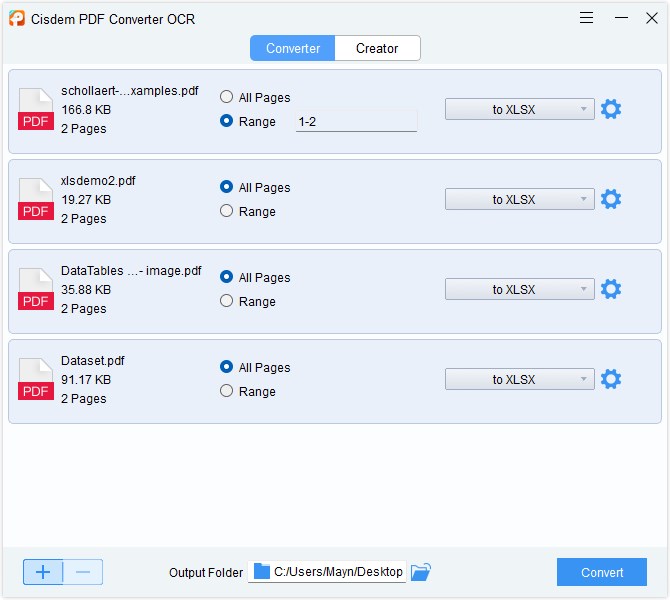The width and height of the screenshot is (670, 600).
Task: Open the hamburger menu in title bar
Action: pos(586,18)
